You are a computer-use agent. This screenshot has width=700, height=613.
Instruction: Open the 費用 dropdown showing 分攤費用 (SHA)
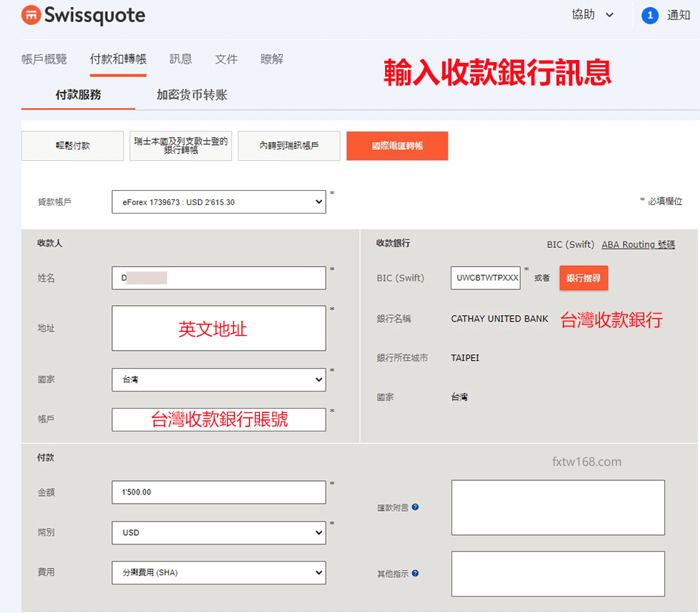click(218, 572)
